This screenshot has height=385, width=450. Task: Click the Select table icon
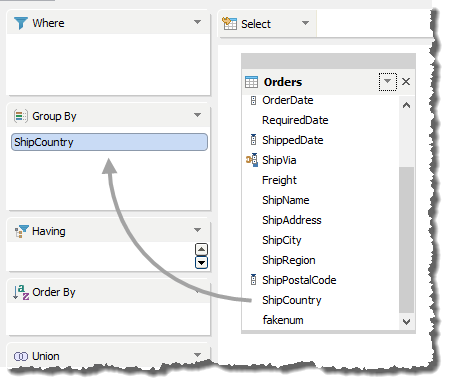229,23
